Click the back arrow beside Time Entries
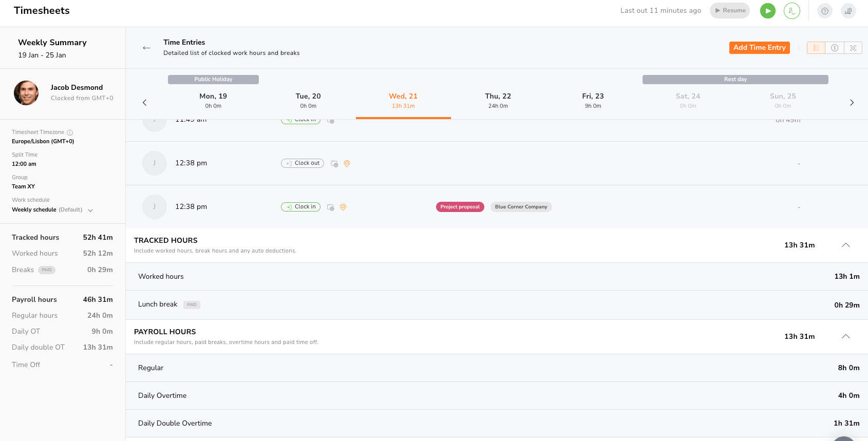This screenshot has height=441, width=868. [x=146, y=48]
